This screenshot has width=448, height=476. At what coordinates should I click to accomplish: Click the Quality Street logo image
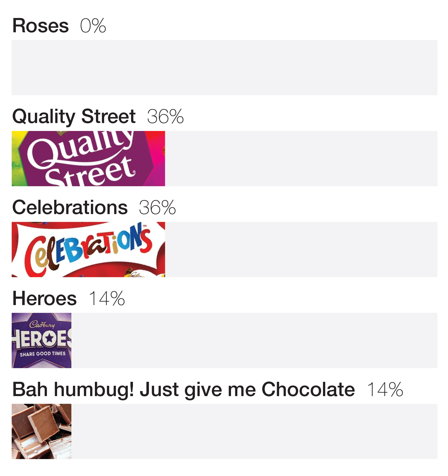[x=88, y=158]
